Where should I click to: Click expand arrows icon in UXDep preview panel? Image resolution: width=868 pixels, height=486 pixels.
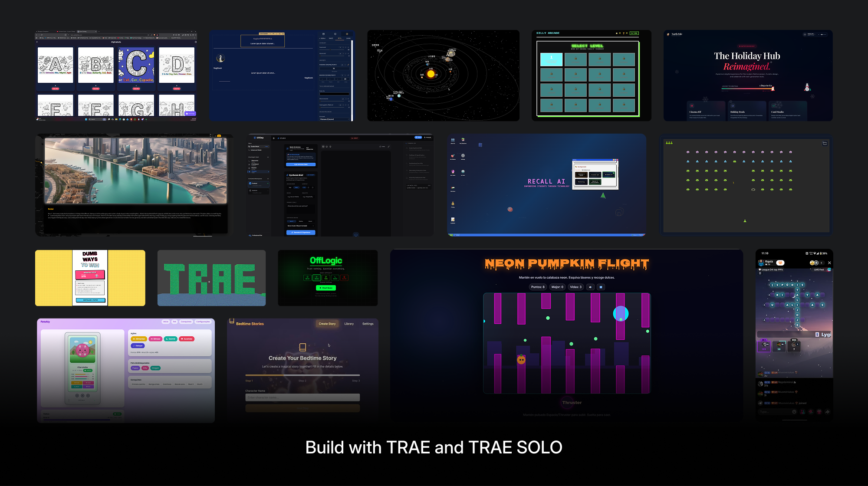click(388, 147)
